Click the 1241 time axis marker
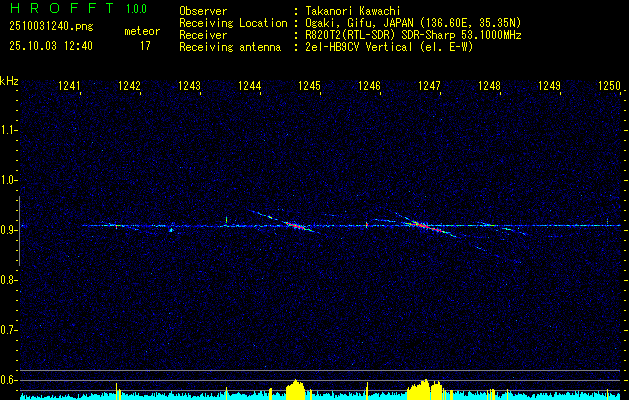 pos(69,85)
